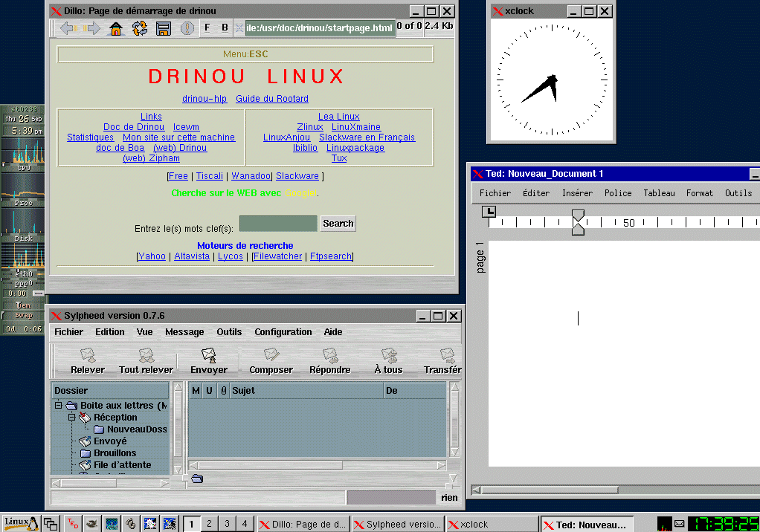Focus the Dillo URL address field

[320, 28]
